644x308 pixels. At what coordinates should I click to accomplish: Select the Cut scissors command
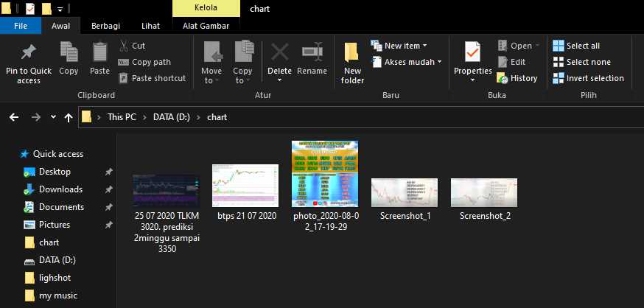[x=132, y=46]
